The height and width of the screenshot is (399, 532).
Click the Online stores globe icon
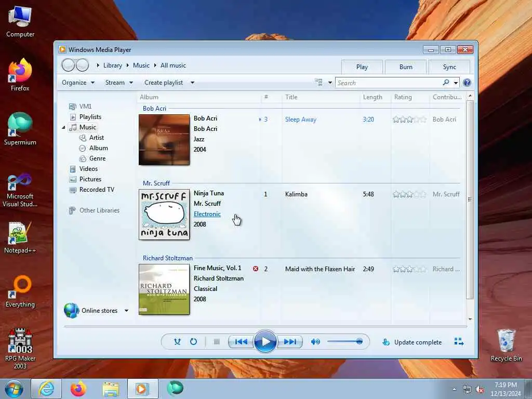click(72, 311)
